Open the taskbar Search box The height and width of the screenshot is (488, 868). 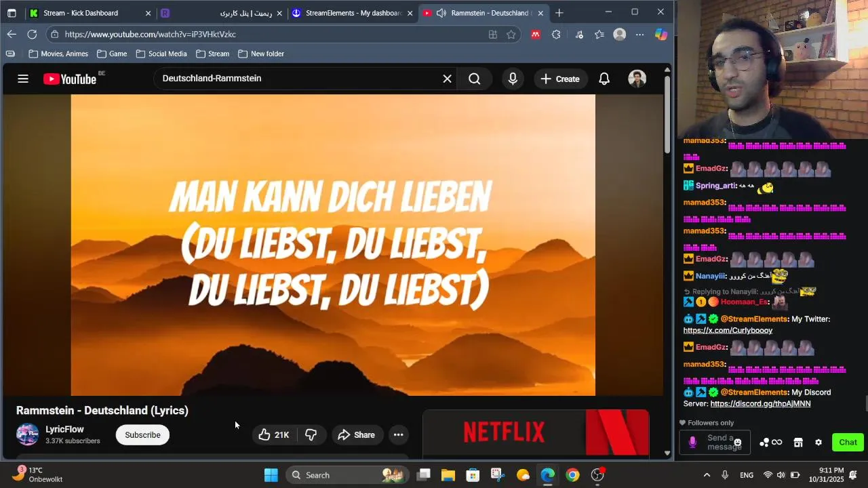(347, 475)
